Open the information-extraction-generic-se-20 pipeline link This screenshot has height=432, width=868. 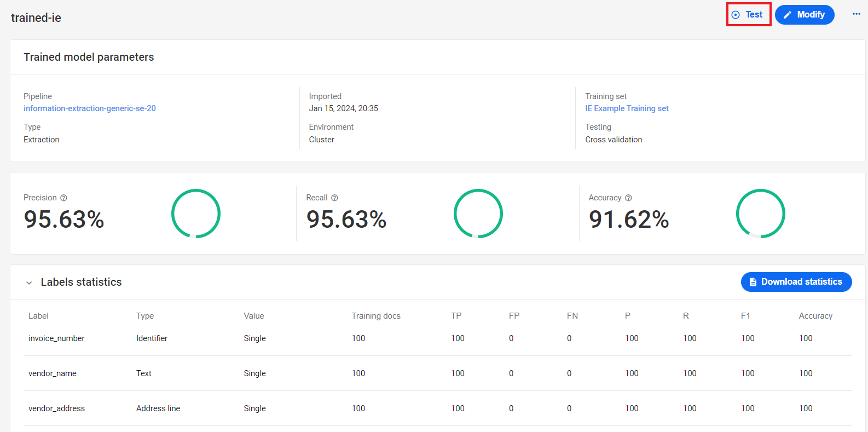90,108
